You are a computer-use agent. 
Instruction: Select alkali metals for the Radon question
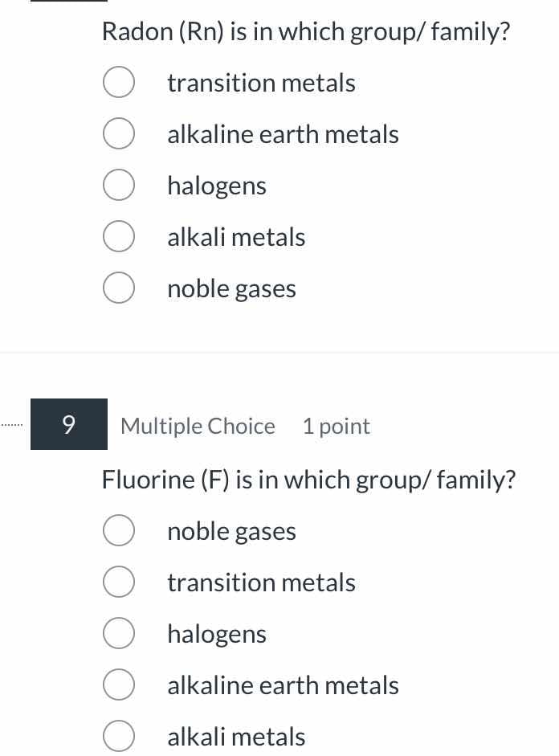point(119,236)
